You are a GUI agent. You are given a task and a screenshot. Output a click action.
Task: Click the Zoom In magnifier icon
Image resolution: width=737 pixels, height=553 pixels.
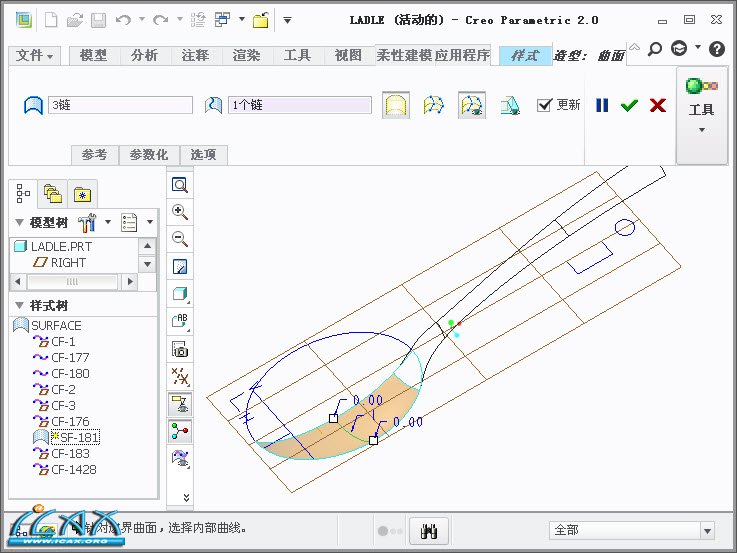pos(180,212)
